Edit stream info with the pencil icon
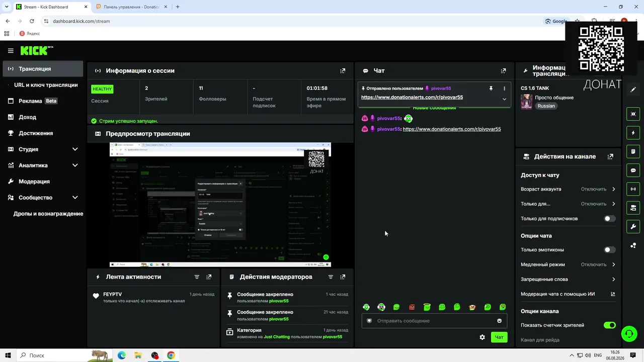This screenshot has width=644, height=362. tap(633, 89)
